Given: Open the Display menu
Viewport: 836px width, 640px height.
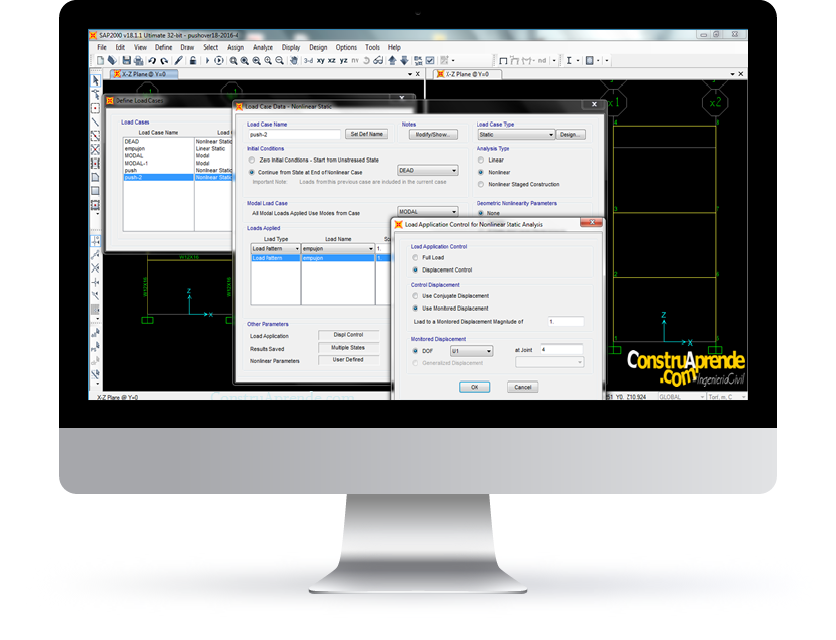Looking at the screenshot, I should tap(291, 47).
